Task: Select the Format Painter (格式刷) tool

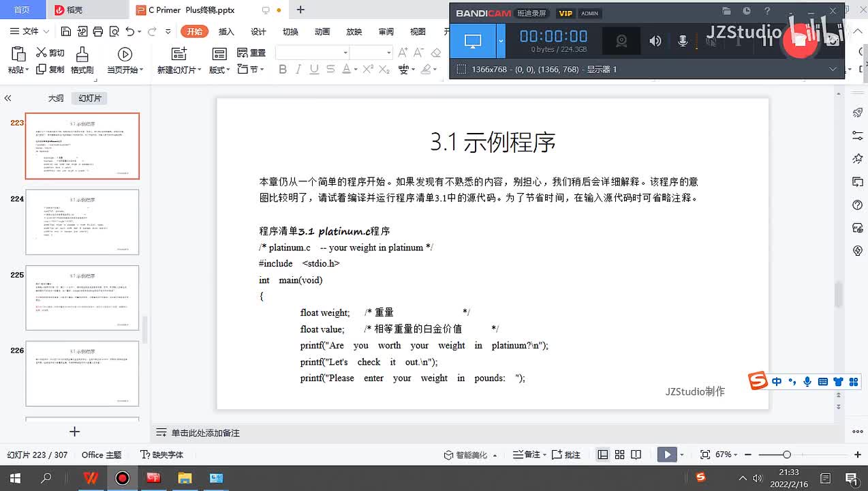Action: (82, 61)
